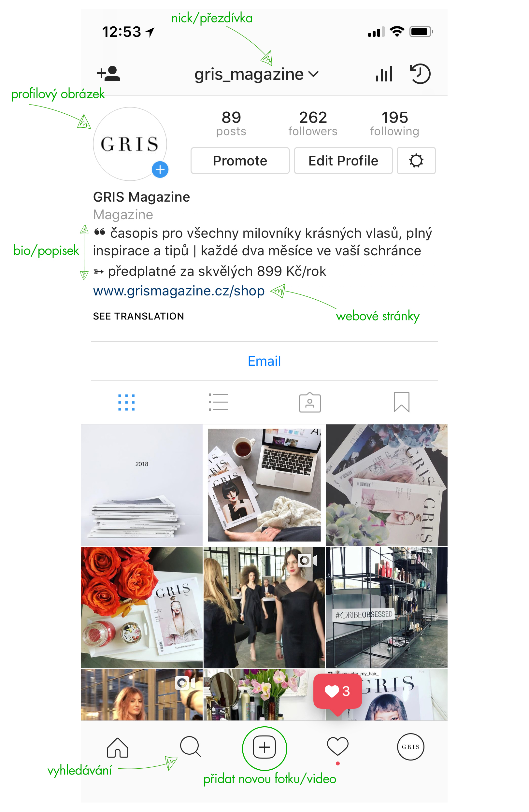Tap the Edit Profile button

pos(343,161)
